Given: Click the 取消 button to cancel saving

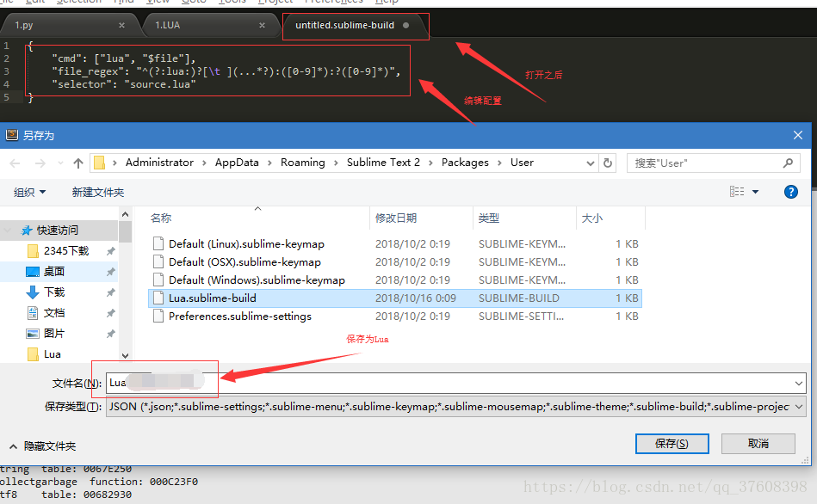Looking at the screenshot, I should (758, 443).
